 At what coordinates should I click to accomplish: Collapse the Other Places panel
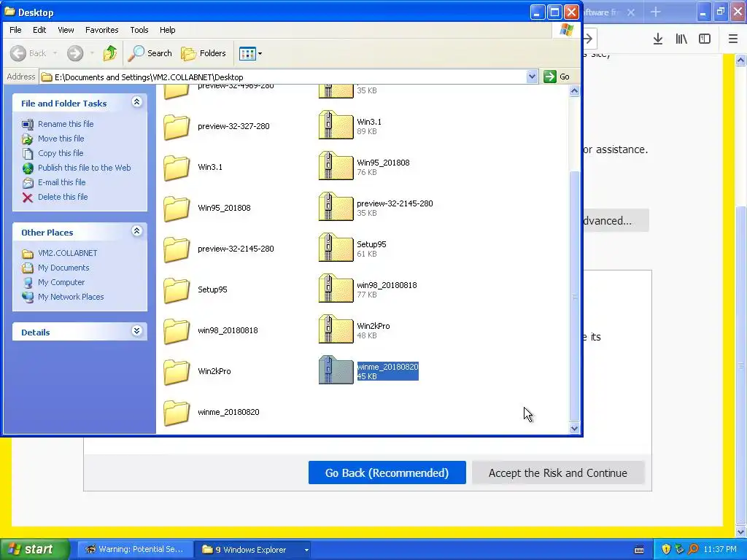pyautogui.click(x=136, y=231)
